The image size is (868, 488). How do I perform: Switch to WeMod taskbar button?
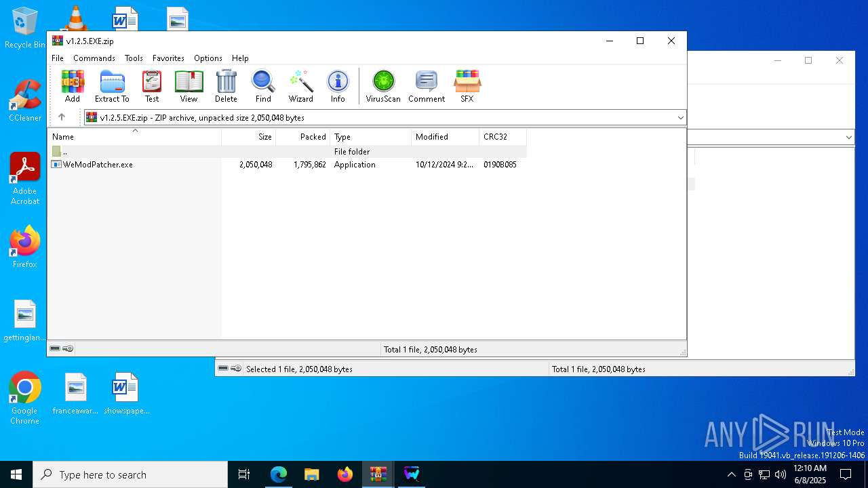click(412, 474)
